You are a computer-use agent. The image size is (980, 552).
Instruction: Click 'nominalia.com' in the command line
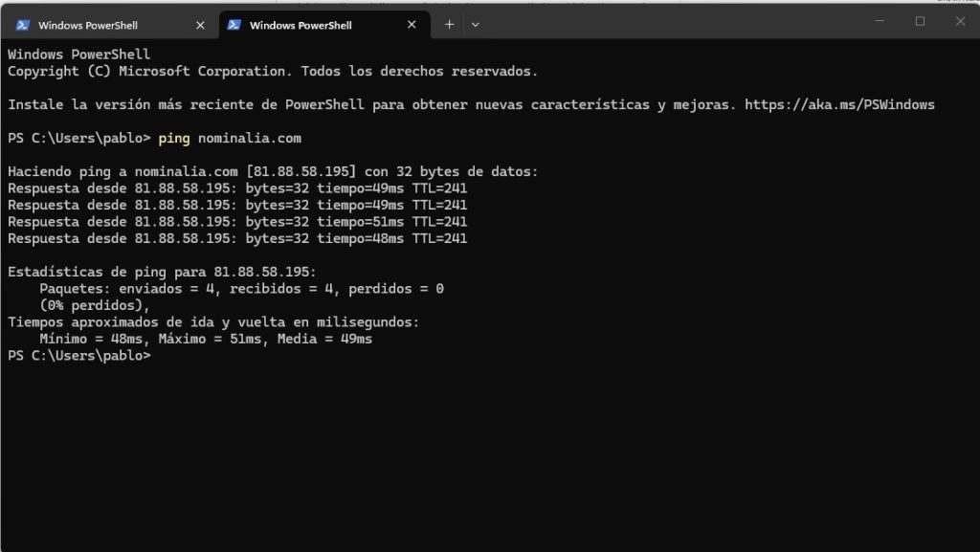[250, 138]
